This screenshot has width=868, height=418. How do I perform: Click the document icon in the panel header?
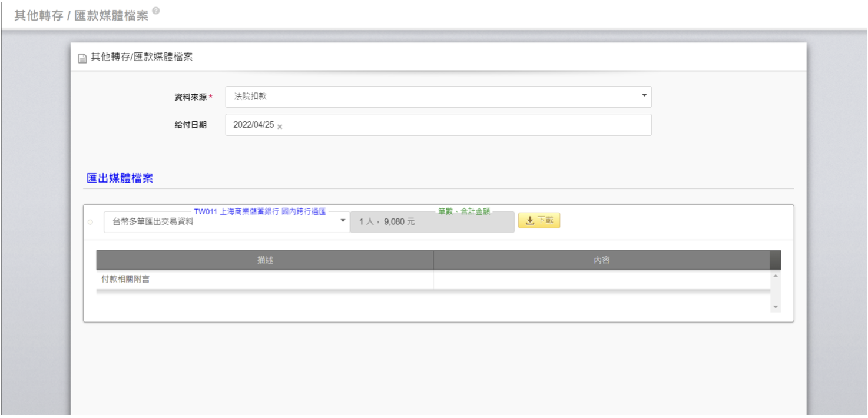click(82, 58)
